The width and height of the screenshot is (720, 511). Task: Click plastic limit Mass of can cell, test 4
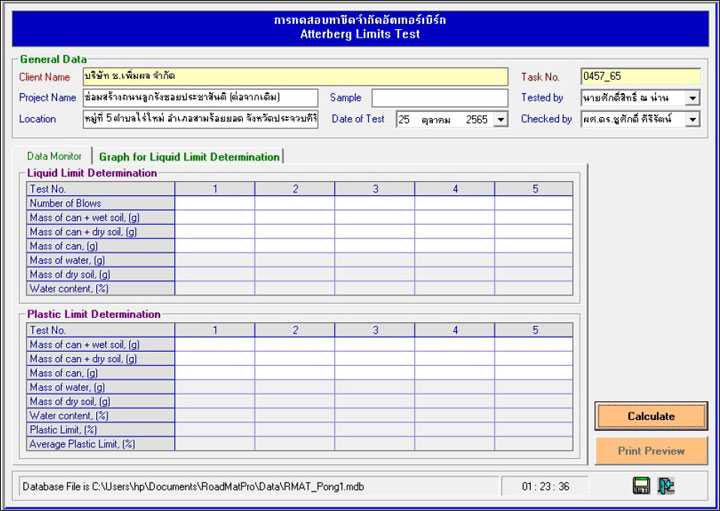point(454,372)
